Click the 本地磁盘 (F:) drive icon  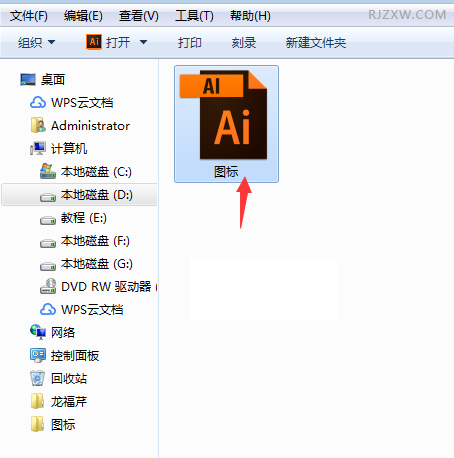[48, 243]
